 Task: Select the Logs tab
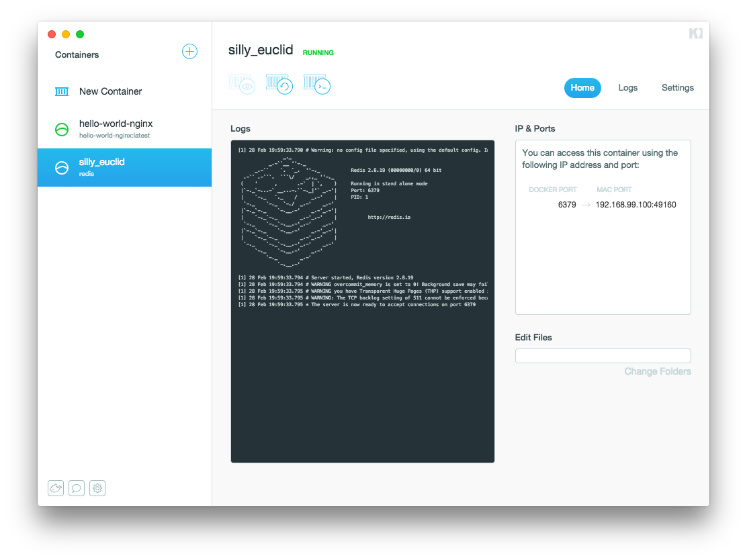(627, 87)
